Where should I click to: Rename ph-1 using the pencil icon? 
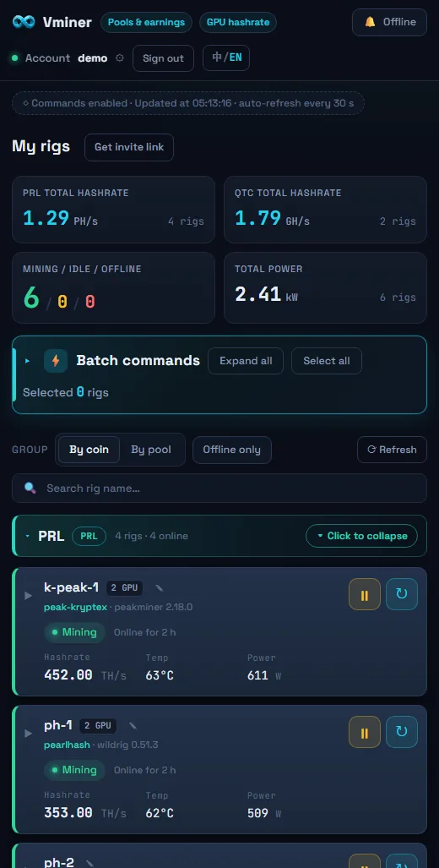coord(133,726)
